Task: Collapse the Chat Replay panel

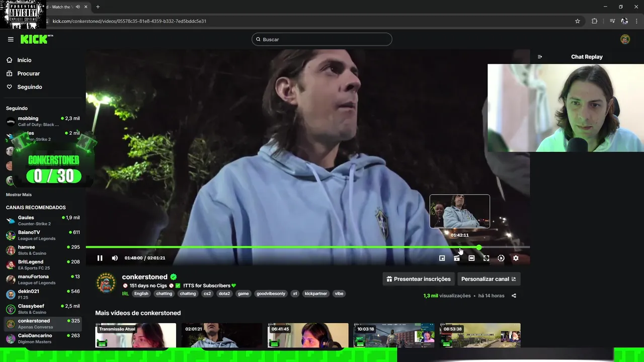Action: pos(540,57)
